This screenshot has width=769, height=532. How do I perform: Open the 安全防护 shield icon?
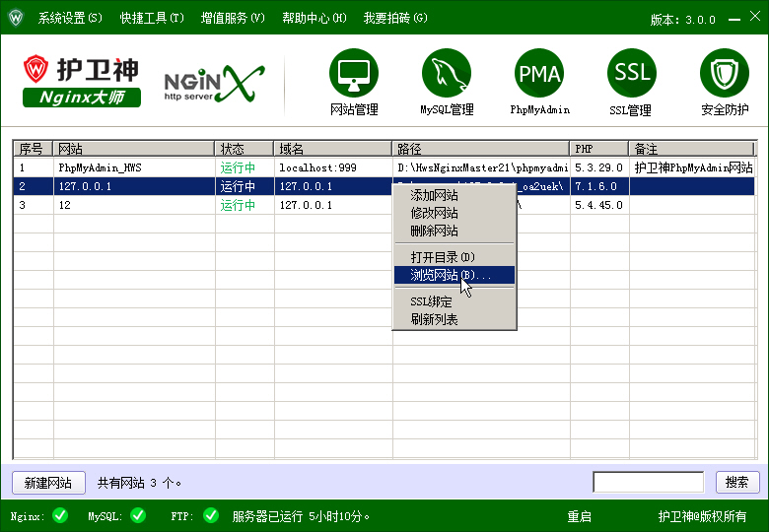[x=725, y=74]
